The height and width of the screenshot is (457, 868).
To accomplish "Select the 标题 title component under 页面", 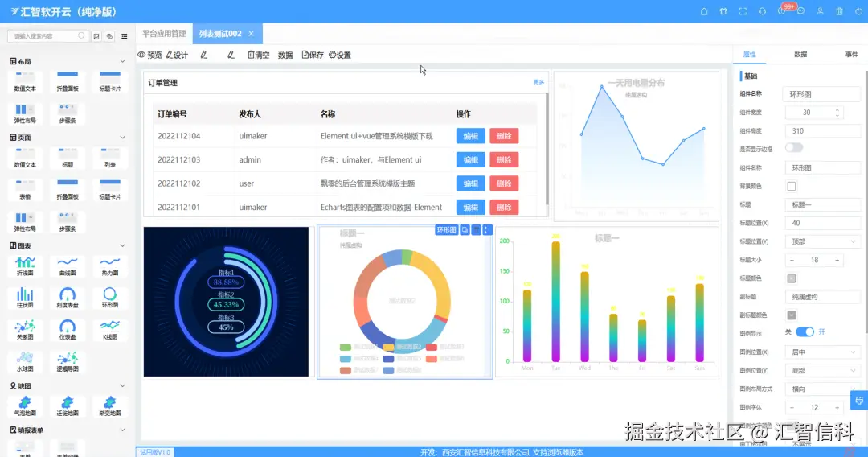I will tap(68, 158).
